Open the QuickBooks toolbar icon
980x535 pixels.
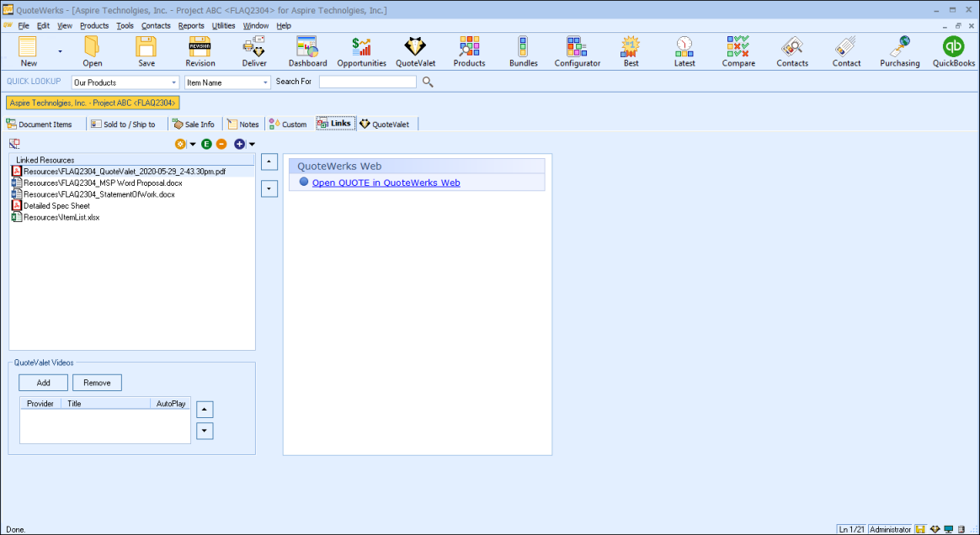point(953,51)
